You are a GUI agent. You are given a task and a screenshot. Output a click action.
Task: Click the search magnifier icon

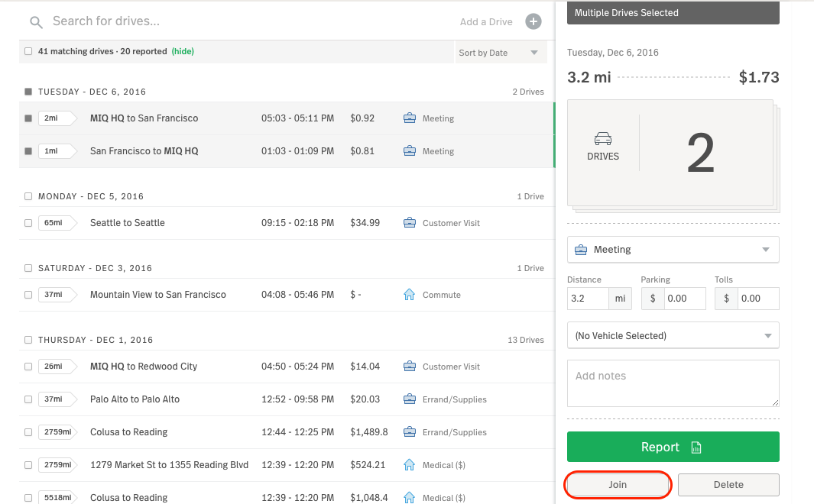[36, 22]
